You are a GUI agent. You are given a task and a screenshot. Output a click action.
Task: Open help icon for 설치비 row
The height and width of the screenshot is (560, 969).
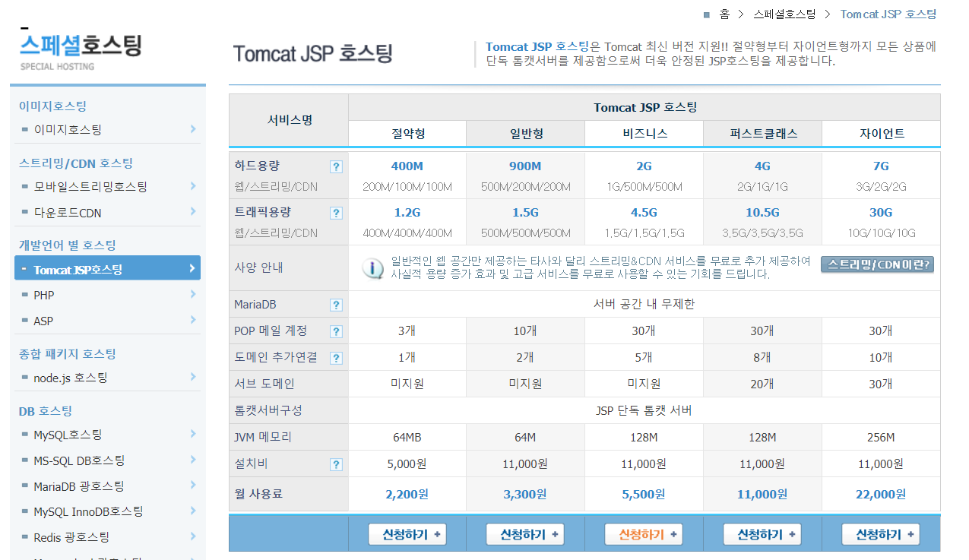336,464
